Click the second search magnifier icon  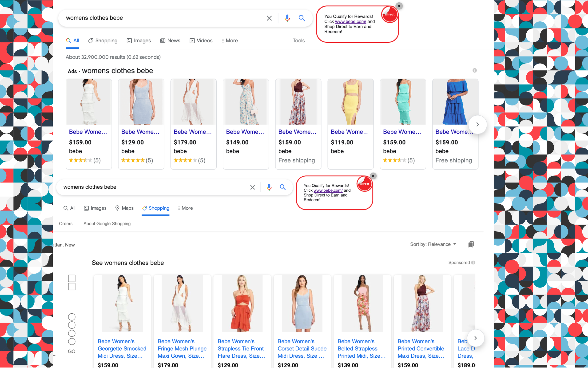[x=282, y=187]
